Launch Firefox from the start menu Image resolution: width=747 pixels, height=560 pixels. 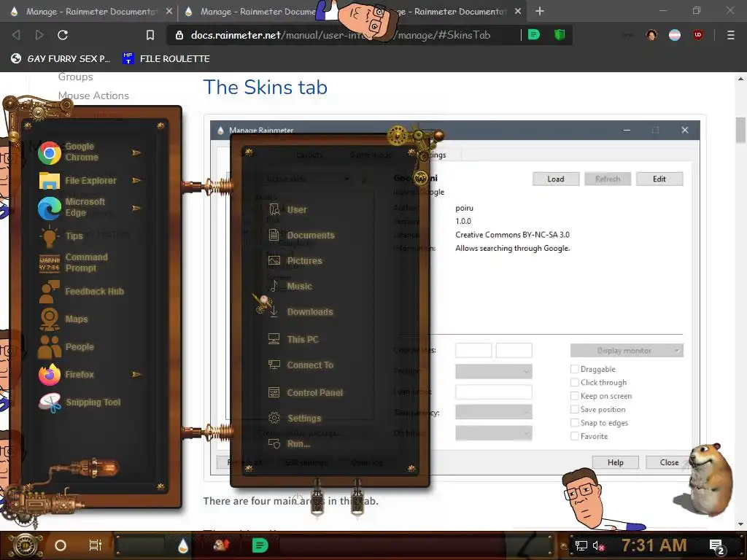[x=66, y=374]
